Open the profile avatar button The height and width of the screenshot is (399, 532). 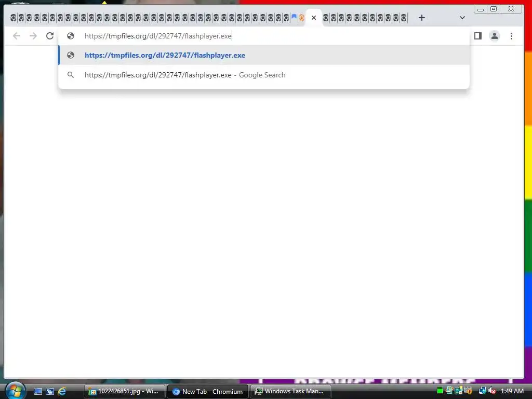click(495, 36)
